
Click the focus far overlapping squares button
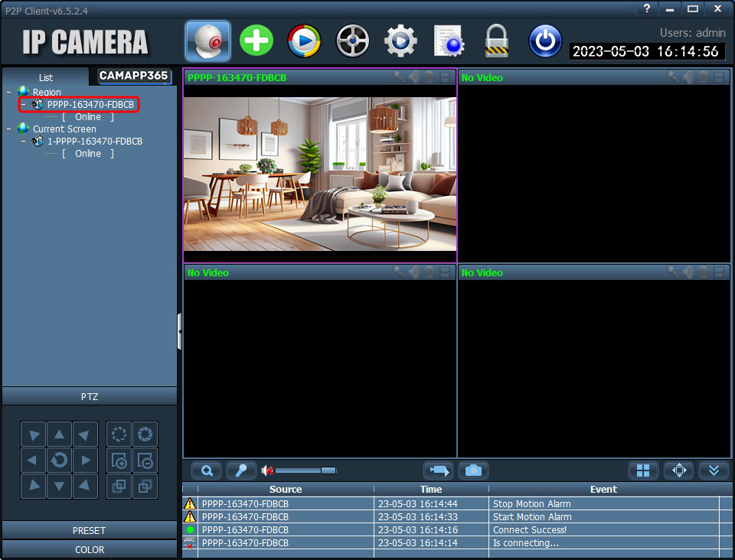click(145, 486)
